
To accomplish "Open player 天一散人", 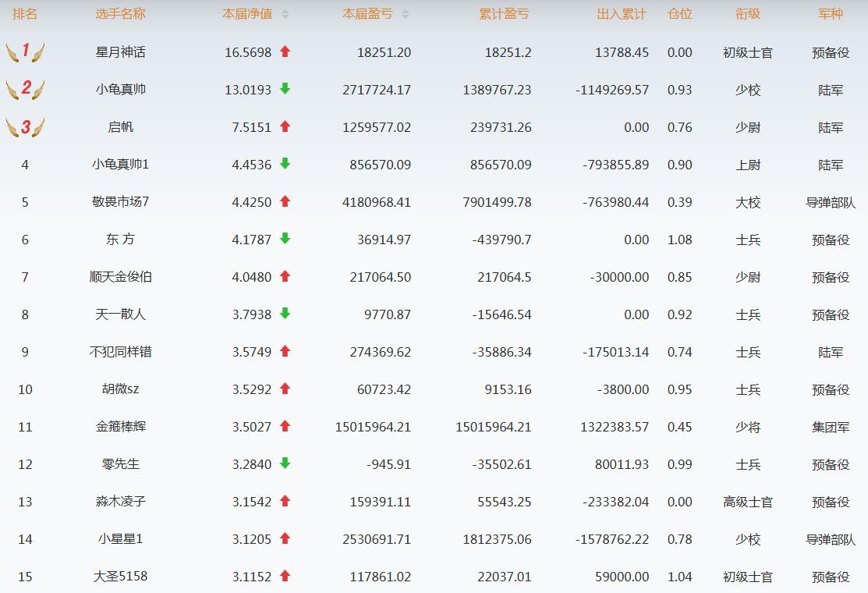I will click(x=120, y=314).
